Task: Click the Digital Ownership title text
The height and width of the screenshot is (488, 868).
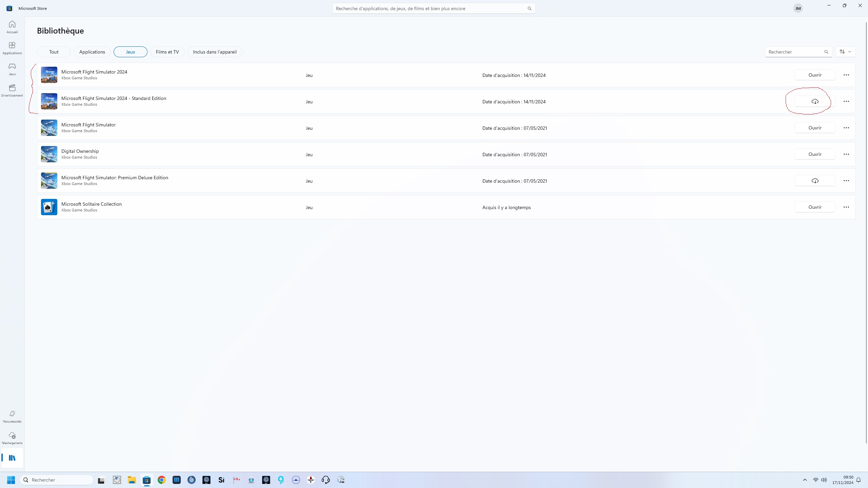Action: pyautogui.click(x=80, y=151)
